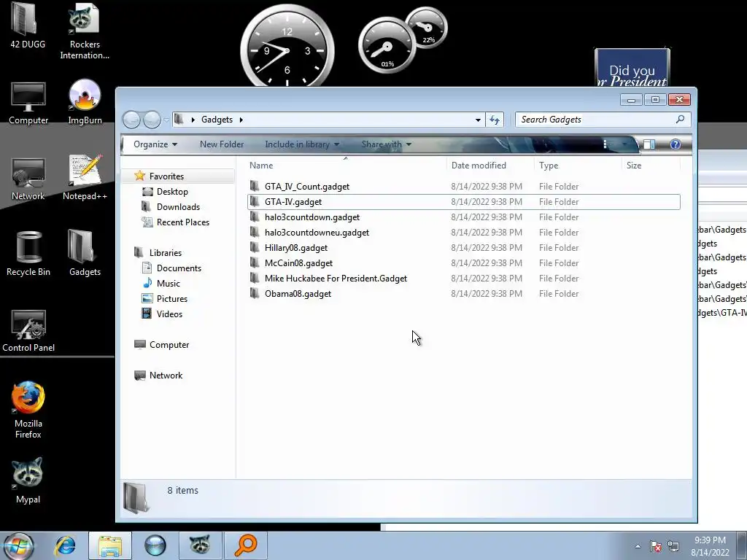Click the Explorer back navigation button

132,120
